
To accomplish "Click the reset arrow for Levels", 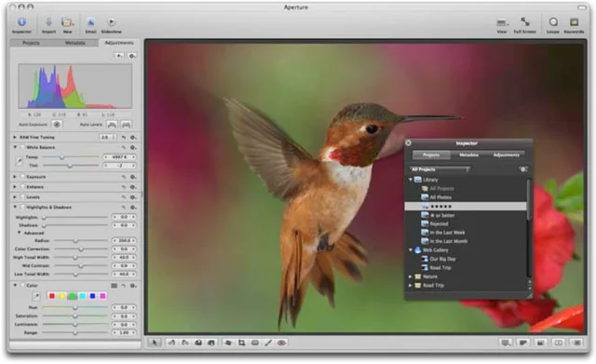I will [x=124, y=197].
